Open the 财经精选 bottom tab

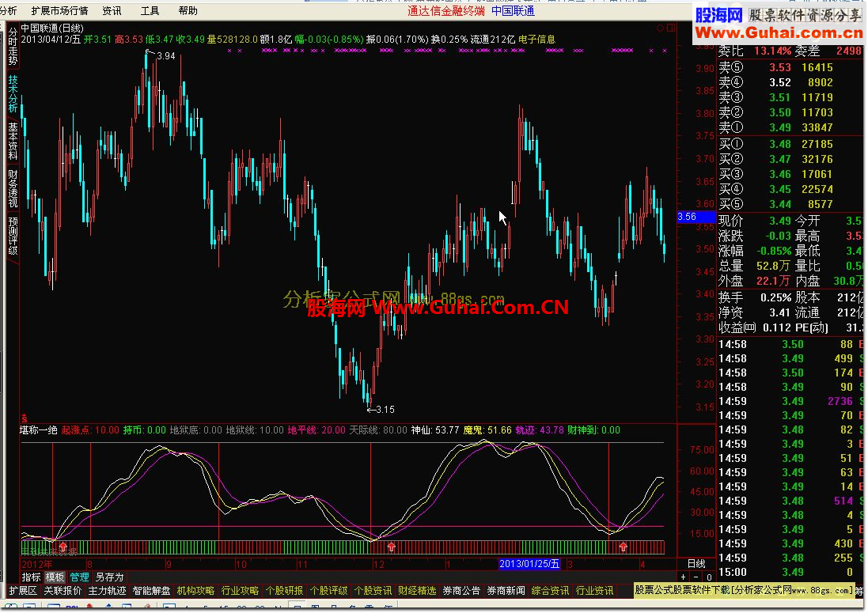point(417,591)
